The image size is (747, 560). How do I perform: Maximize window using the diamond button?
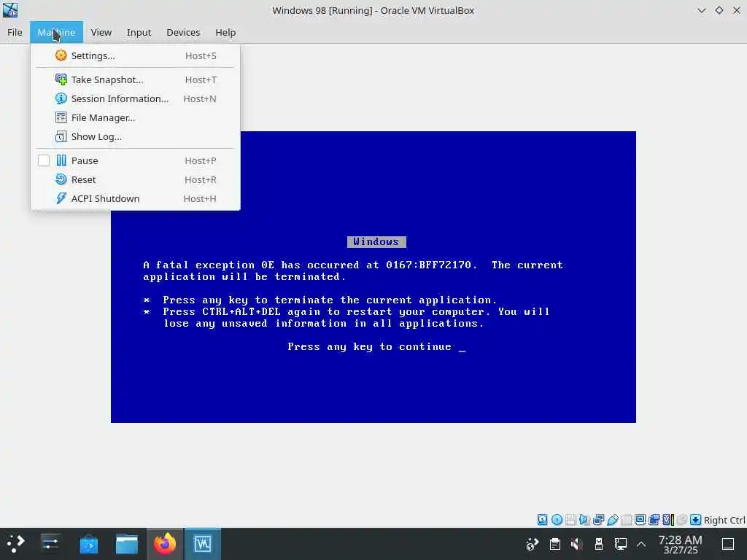[719, 10]
